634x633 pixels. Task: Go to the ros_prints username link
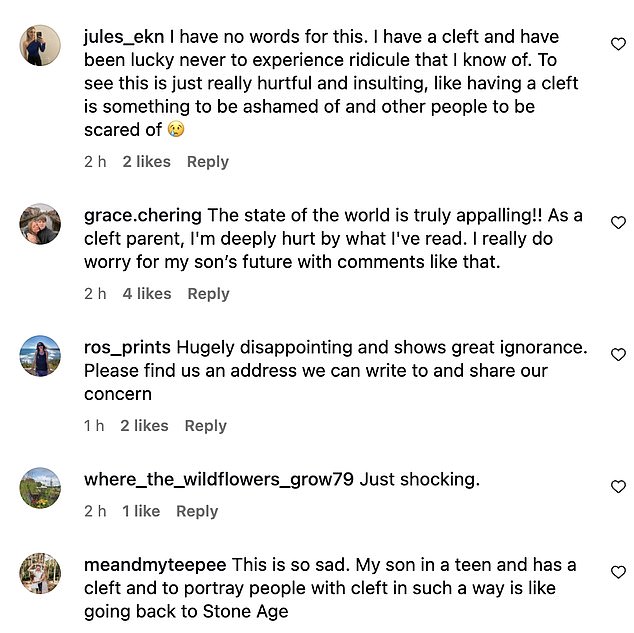coord(128,347)
